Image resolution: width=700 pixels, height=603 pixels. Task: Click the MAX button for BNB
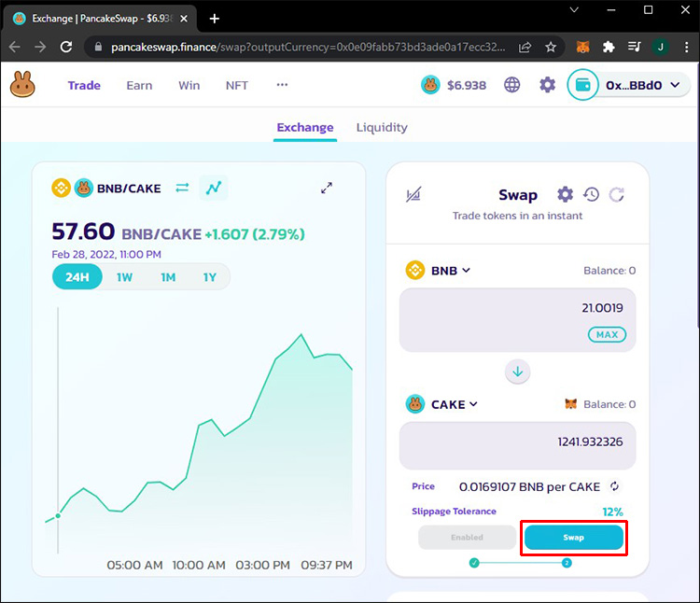[608, 335]
